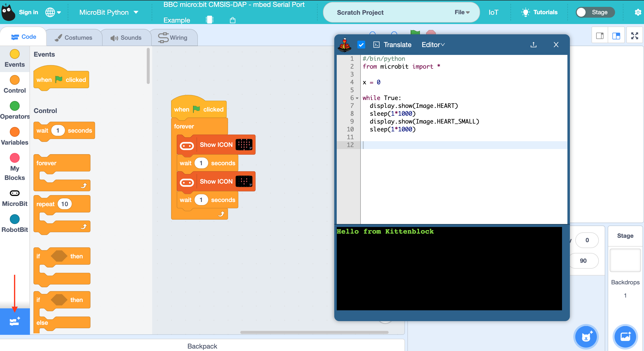
Task: Select the MicroBit block category
Action: [x=14, y=199]
